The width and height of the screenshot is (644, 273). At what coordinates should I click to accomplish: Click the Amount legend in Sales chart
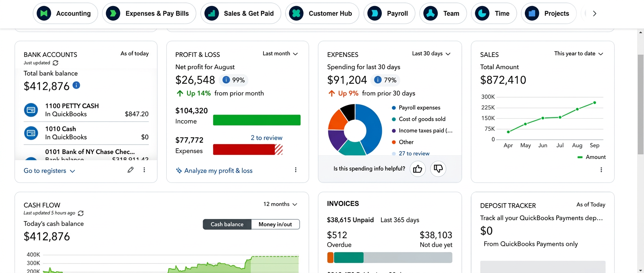pos(592,157)
